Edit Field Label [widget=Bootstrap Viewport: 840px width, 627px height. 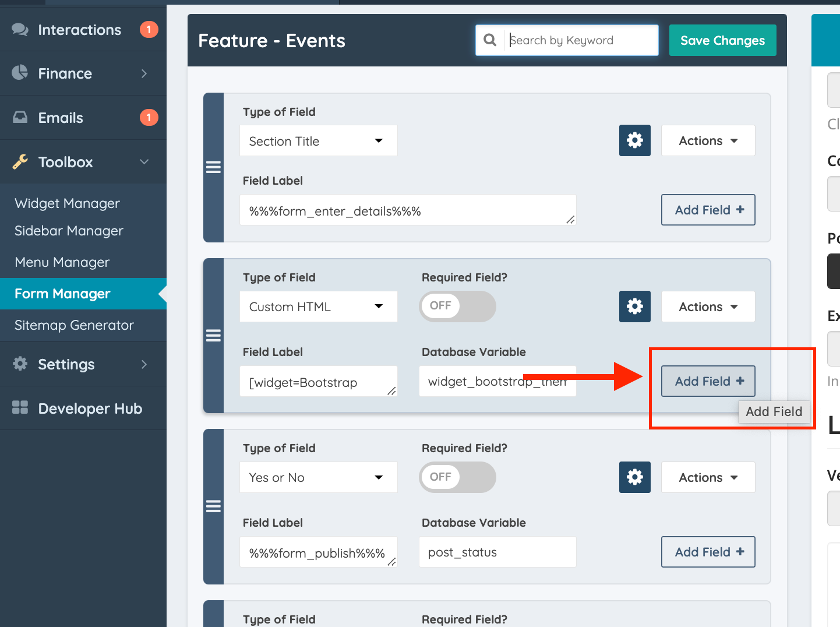319,381
